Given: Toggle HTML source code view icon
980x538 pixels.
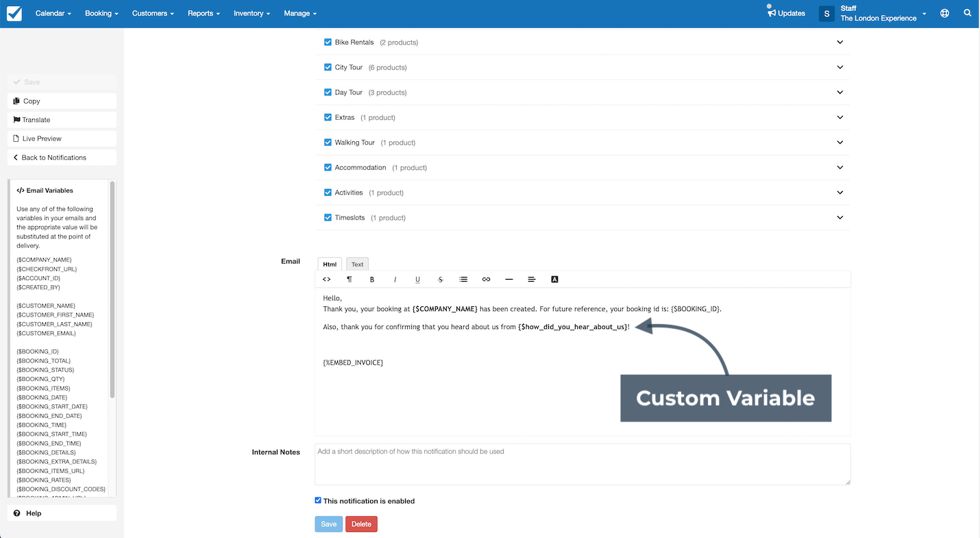Looking at the screenshot, I should 327,280.
